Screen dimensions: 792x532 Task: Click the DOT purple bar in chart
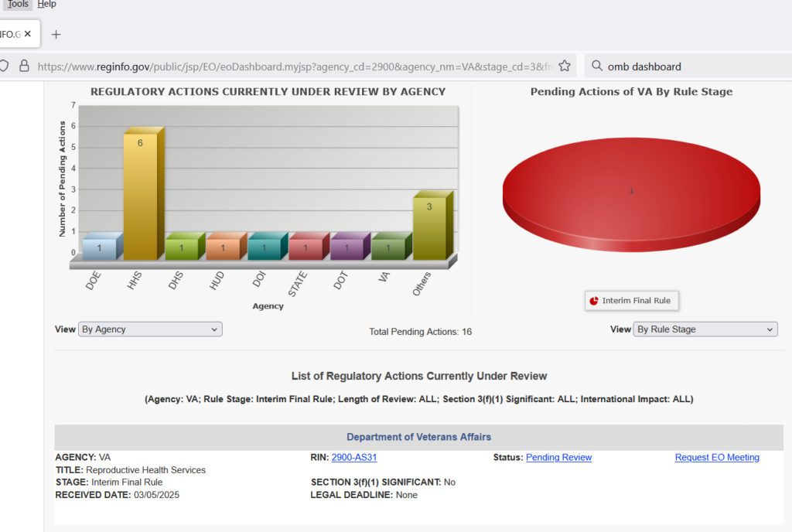(350, 247)
